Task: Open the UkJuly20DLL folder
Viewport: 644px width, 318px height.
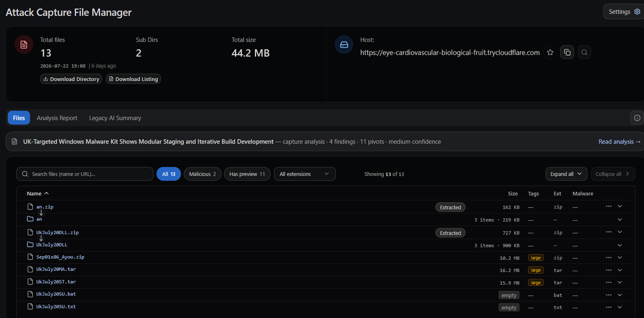Action: point(52,245)
